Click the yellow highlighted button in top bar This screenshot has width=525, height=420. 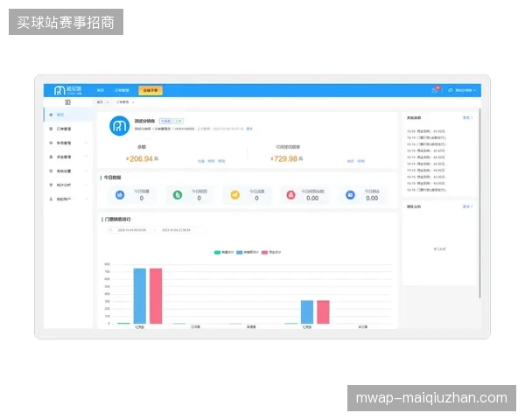[x=150, y=90]
